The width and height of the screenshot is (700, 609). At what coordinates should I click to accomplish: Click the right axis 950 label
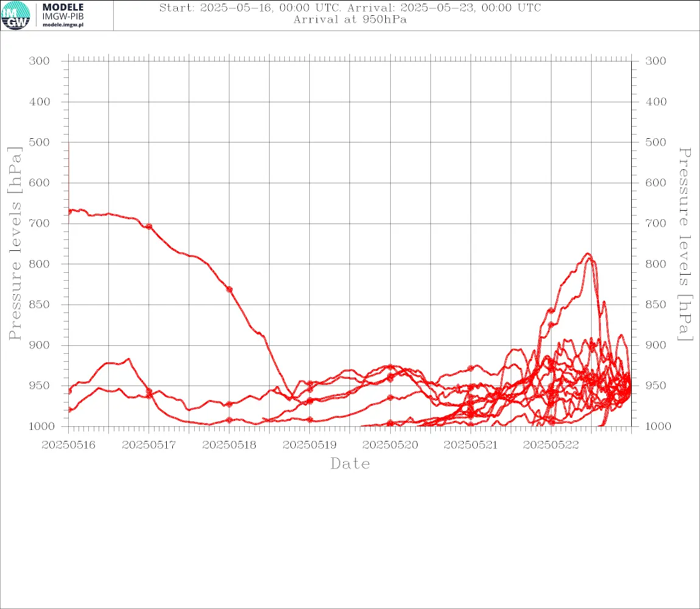[x=656, y=385]
